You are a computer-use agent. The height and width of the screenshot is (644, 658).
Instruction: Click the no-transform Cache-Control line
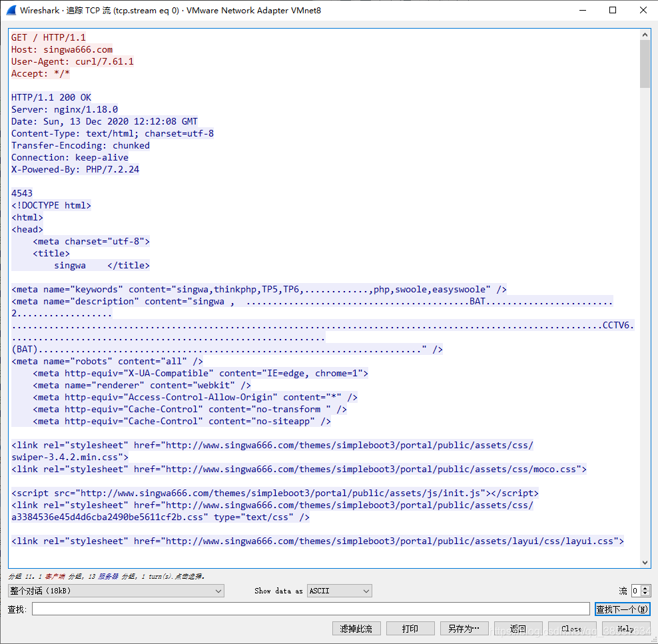[x=190, y=410]
